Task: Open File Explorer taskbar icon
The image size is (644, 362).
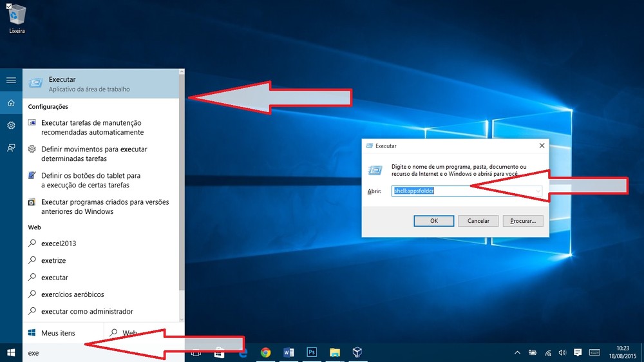Action: (x=334, y=352)
